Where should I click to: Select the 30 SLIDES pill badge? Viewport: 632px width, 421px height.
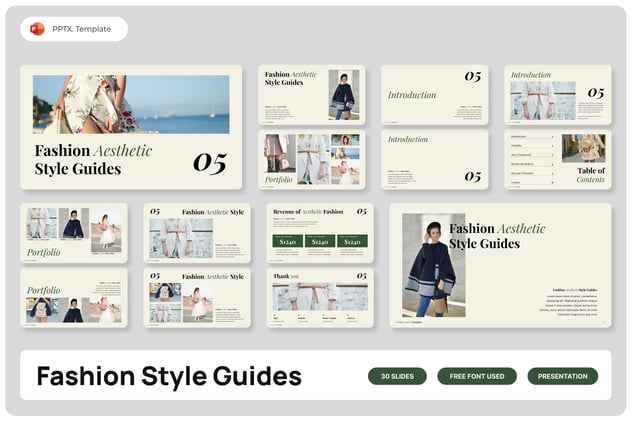tap(397, 376)
